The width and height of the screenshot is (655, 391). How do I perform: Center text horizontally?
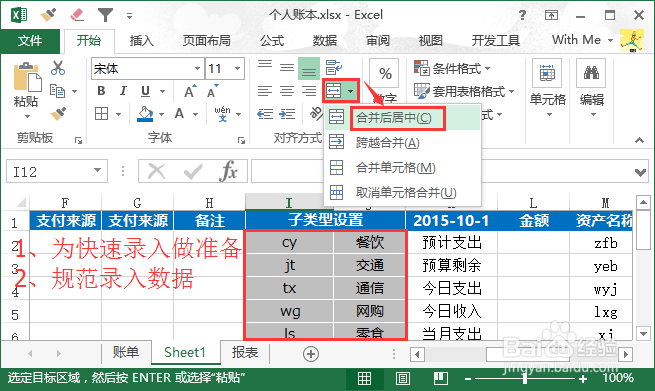tap(287, 91)
